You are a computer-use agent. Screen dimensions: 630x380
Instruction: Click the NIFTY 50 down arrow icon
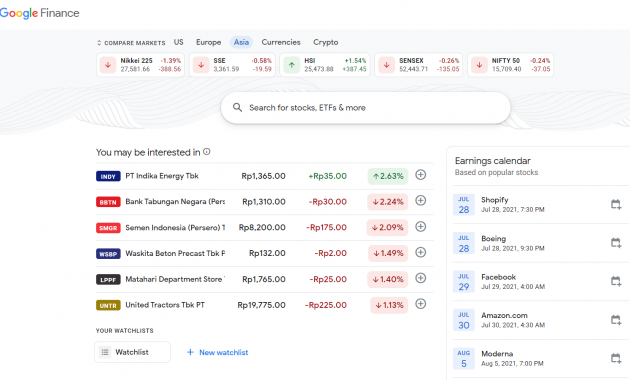pos(479,65)
